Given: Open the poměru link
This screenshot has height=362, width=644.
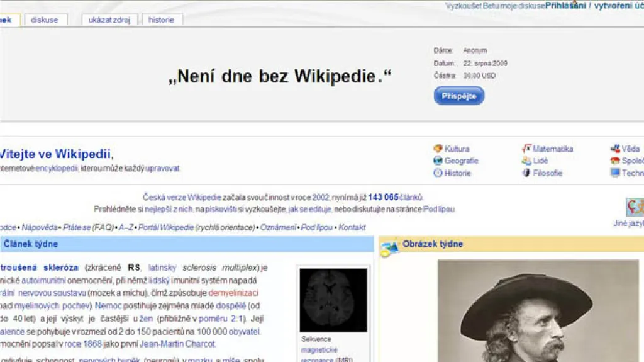Looking at the screenshot, I should (213, 319).
